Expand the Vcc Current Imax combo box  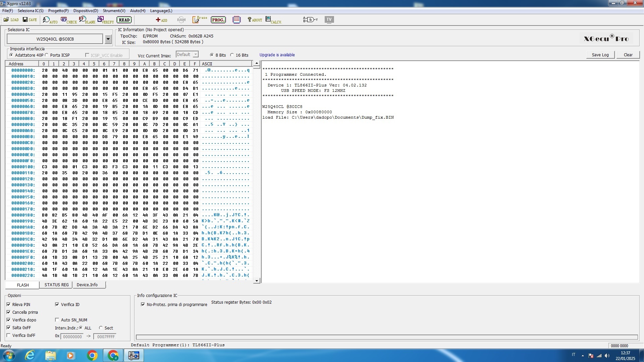coord(196,54)
